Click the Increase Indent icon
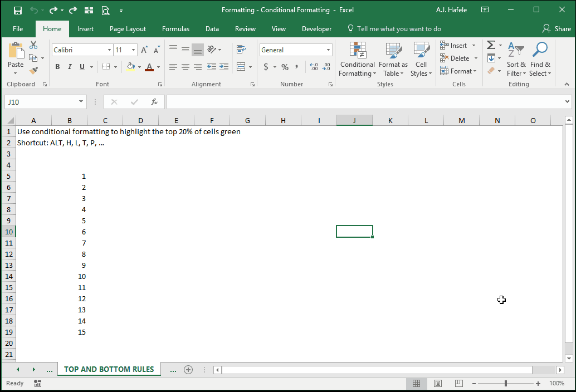Viewport: 576px width, 392px height. click(224, 67)
